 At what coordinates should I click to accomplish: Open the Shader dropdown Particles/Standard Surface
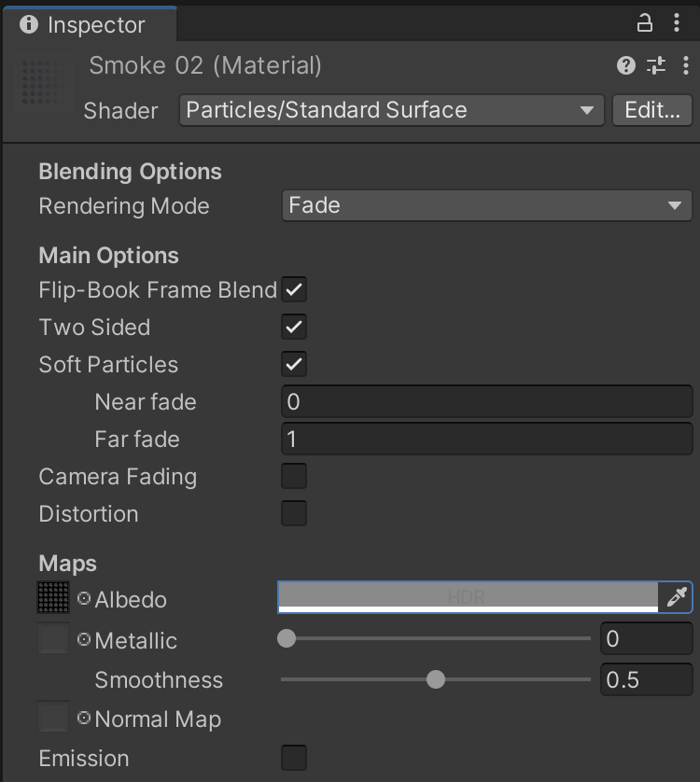(x=391, y=110)
